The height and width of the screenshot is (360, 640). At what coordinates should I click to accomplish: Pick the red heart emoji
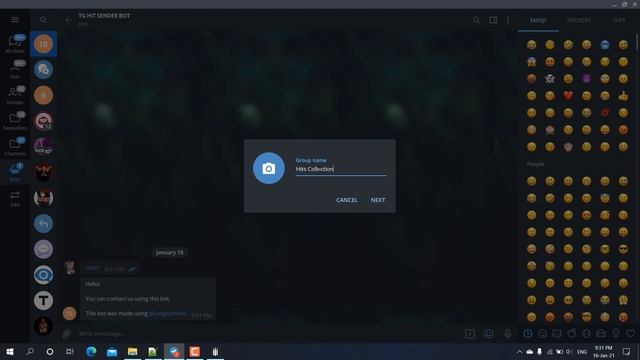tap(568, 96)
